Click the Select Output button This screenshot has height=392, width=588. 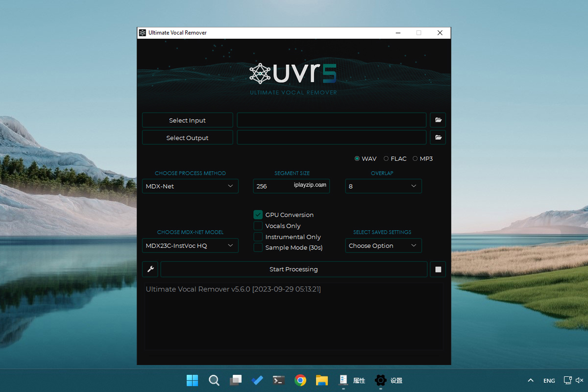[187, 137]
